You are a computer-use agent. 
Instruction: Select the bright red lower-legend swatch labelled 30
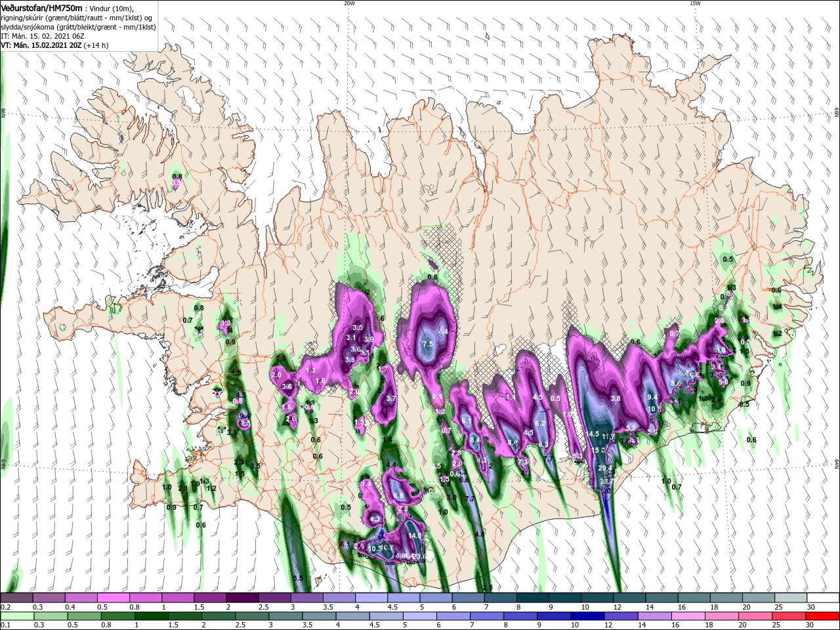pyautogui.click(x=823, y=617)
